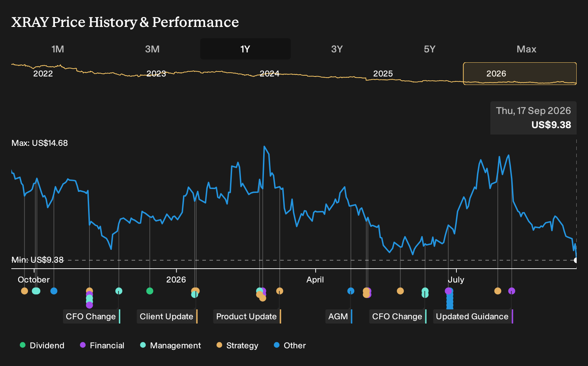Open the CFO Change label near July
The width and height of the screenshot is (588, 366).
398,316
